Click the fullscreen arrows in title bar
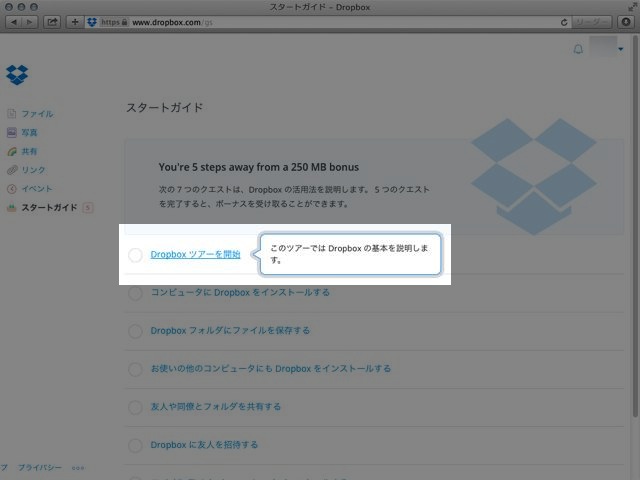 pos(632,7)
